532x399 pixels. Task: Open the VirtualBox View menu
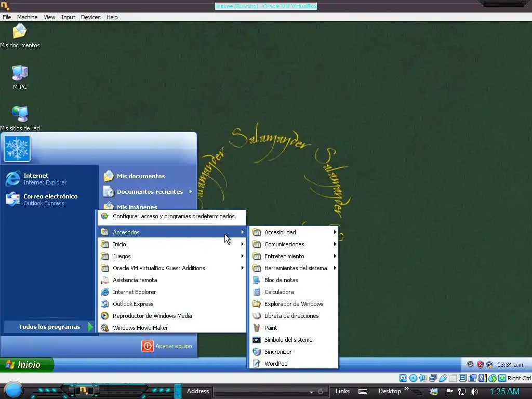49,17
